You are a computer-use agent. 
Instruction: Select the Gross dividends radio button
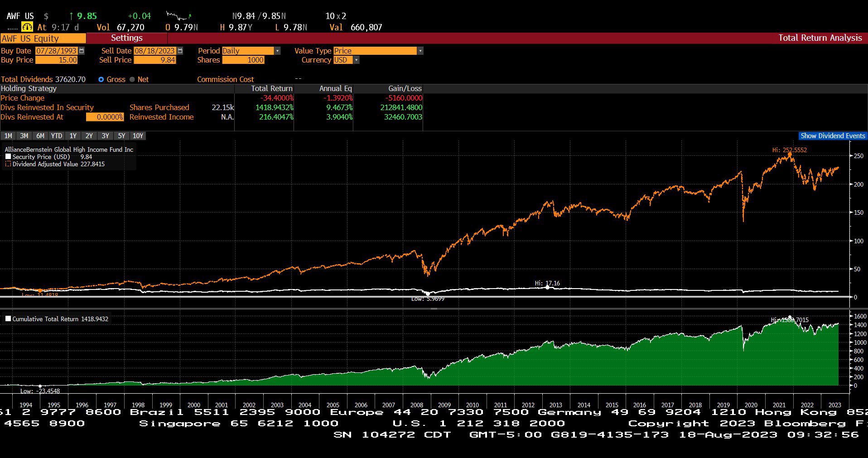pos(101,79)
